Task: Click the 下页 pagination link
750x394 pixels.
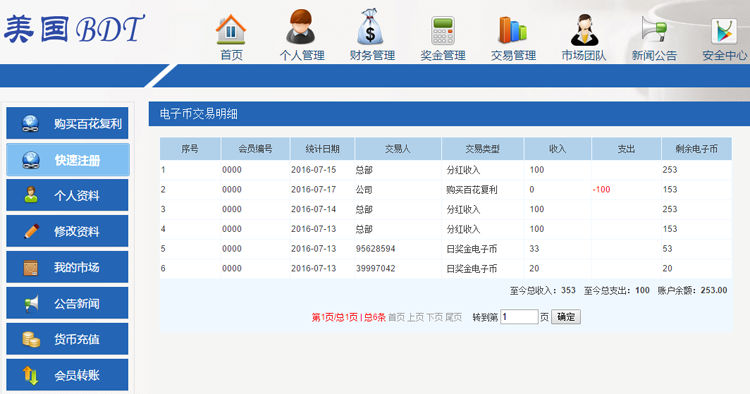Action: point(434,317)
